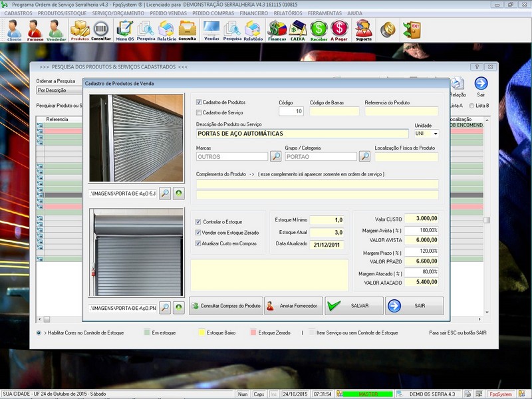Click the Grupo / Categoria search icon
Screen dimensions: 532x399
pyautogui.click(x=364, y=156)
